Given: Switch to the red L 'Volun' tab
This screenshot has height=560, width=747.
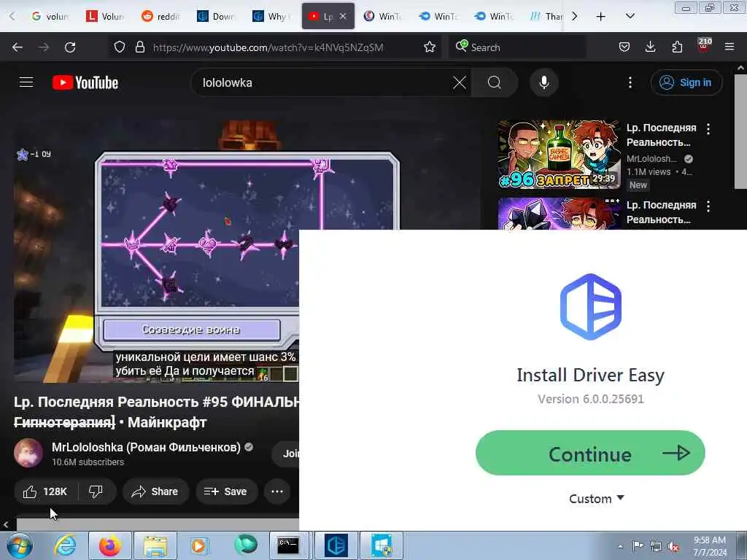Looking at the screenshot, I should tap(105, 16).
